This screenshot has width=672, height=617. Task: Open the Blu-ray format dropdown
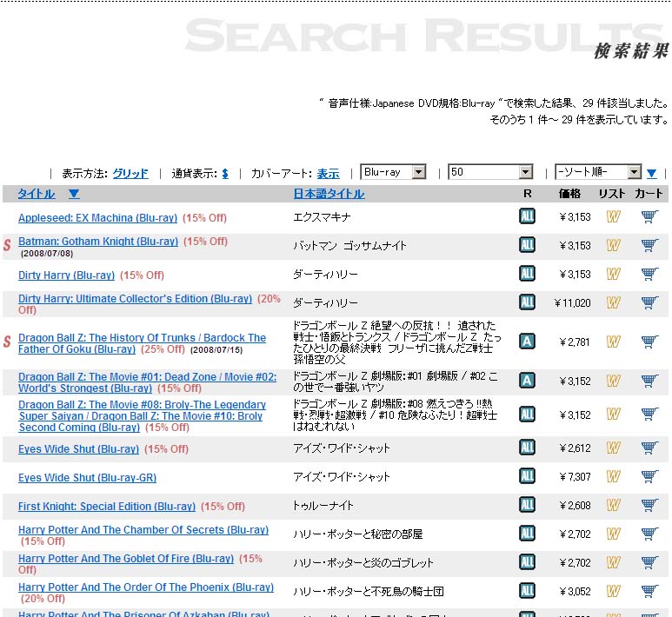point(393,172)
